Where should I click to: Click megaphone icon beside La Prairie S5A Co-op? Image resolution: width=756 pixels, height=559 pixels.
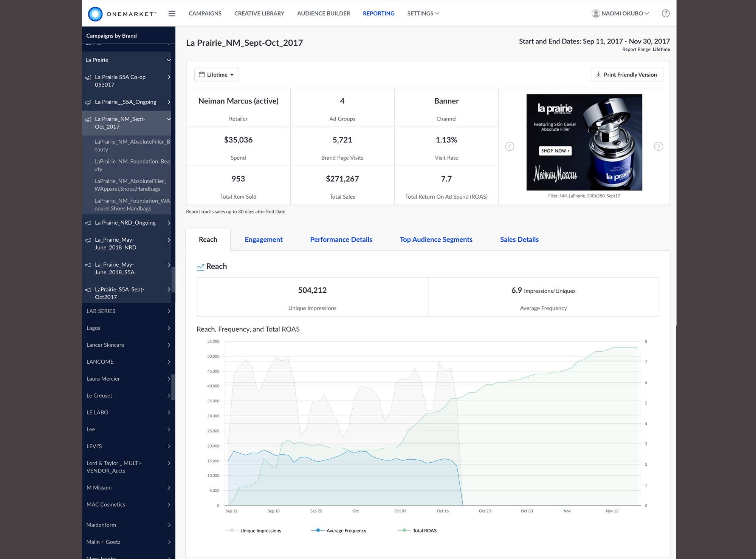pos(88,77)
